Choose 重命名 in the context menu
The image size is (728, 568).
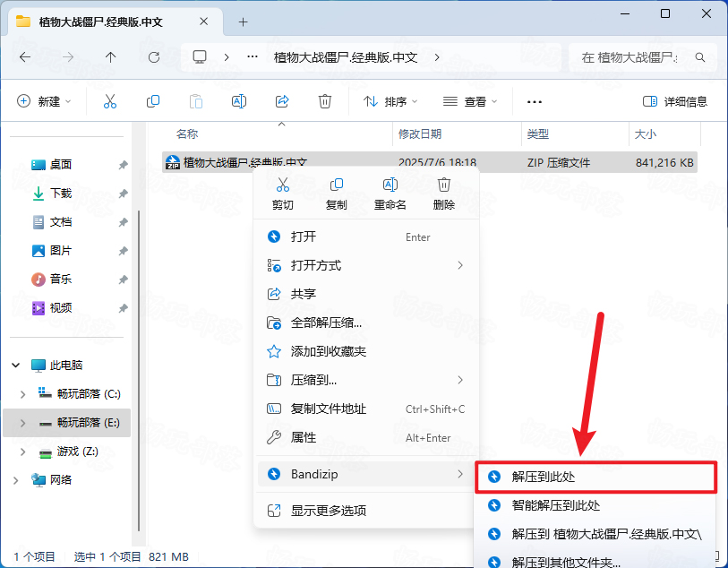coord(390,194)
